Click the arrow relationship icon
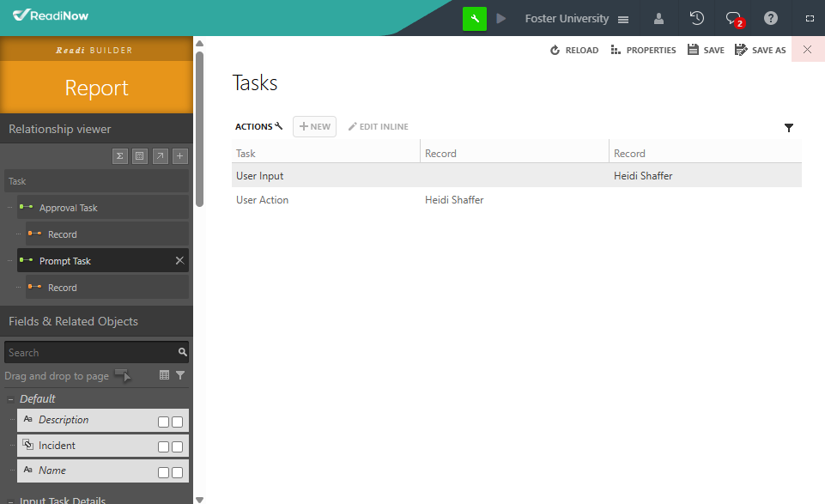The width and height of the screenshot is (825, 504). click(x=160, y=155)
